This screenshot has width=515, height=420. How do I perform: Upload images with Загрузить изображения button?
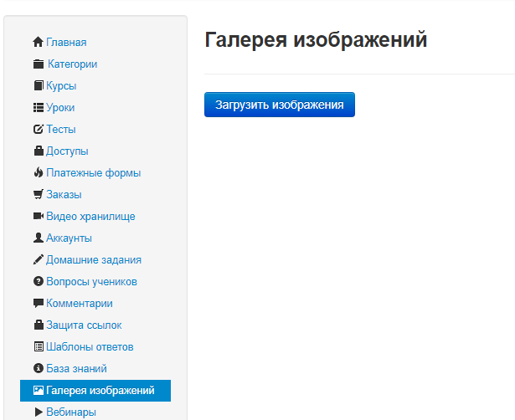pyautogui.click(x=280, y=105)
